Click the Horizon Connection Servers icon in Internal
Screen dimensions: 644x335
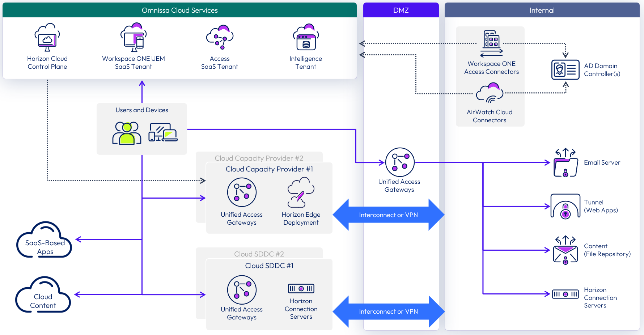[565, 294]
